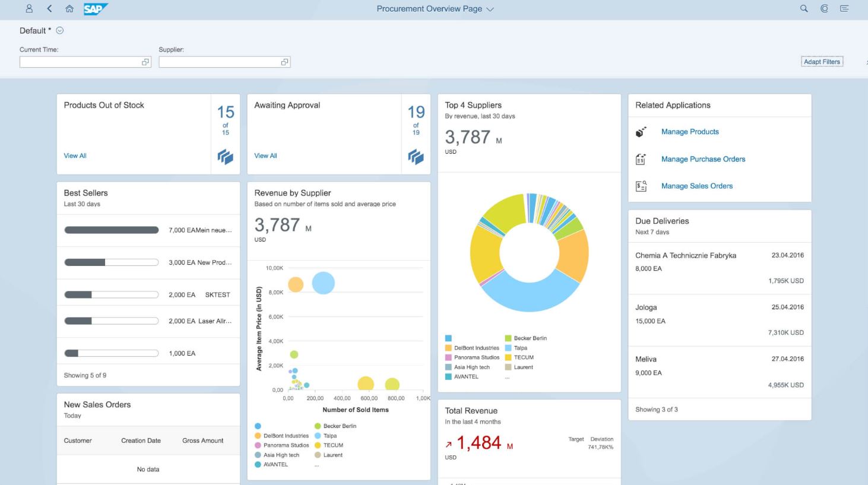The height and width of the screenshot is (485, 868).
Task: Open View All under Awaiting Approval
Action: point(265,156)
